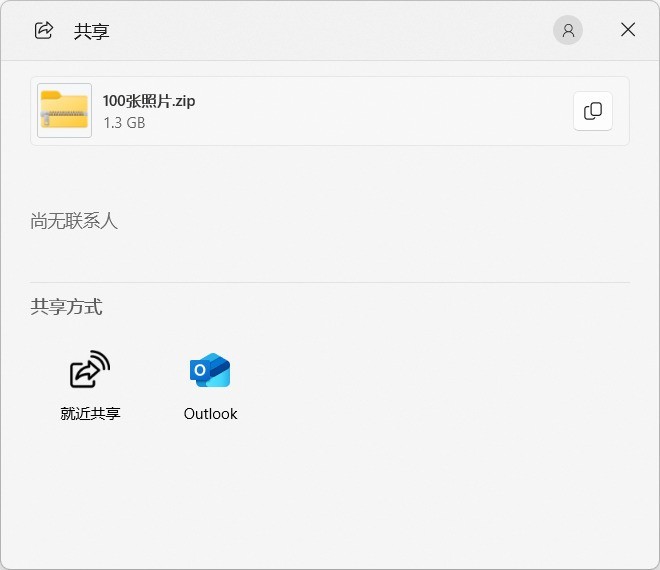Open the account profile icon
Viewport: 660px width, 570px height.
coord(568,30)
